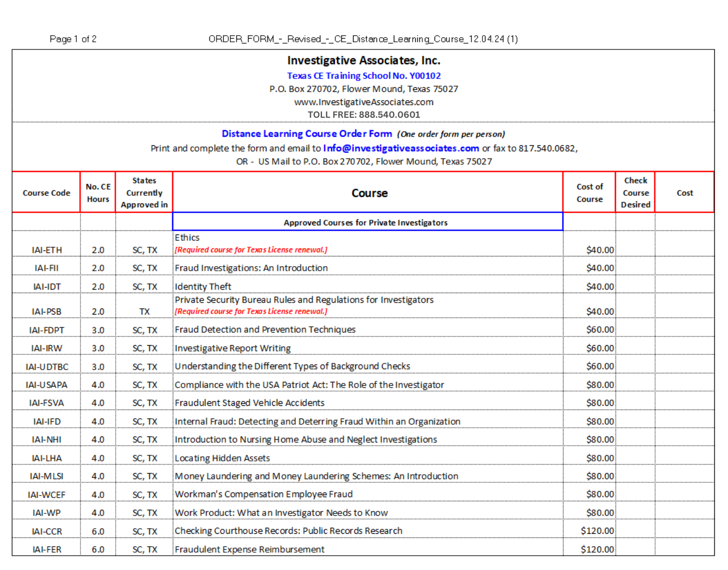The height and width of the screenshot is (570, 728).
Task: Click the Course Code column header
Action: (x=46, y=192)
